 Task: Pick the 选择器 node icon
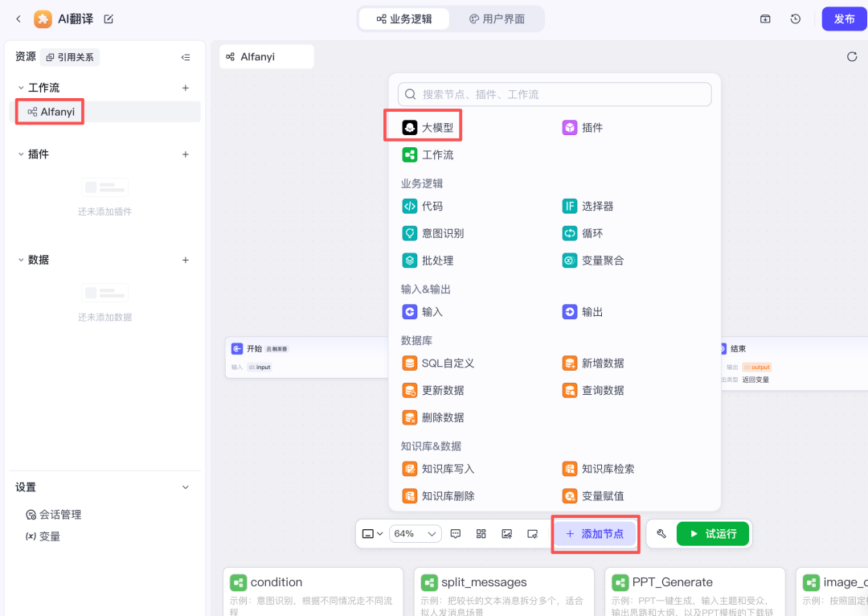point(569,207)
